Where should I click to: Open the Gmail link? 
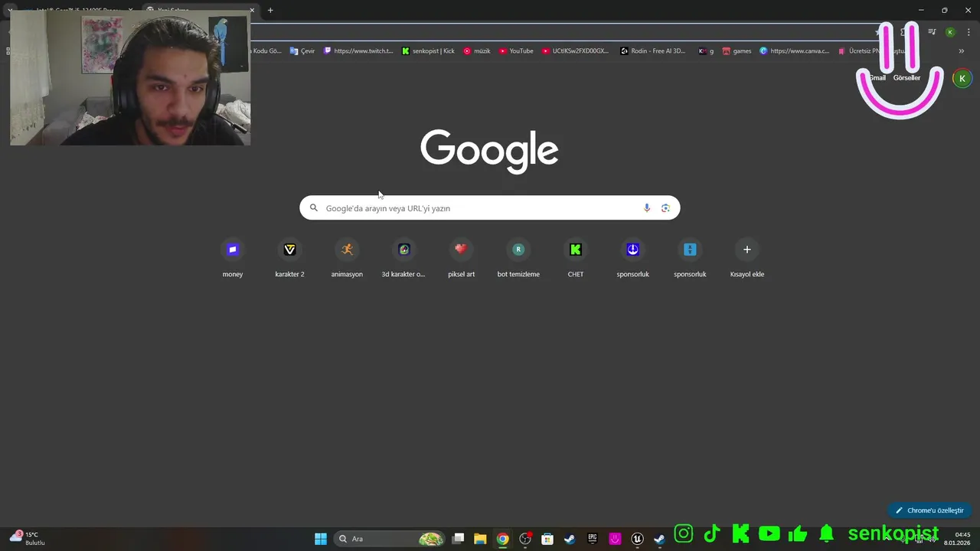tap(877, 78)
